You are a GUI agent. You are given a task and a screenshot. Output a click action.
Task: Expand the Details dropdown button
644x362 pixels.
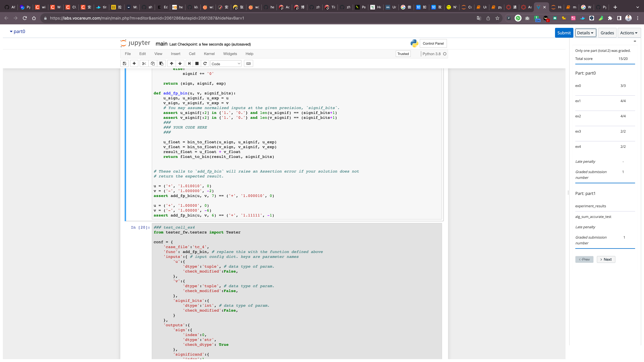(x=585, y=33)
